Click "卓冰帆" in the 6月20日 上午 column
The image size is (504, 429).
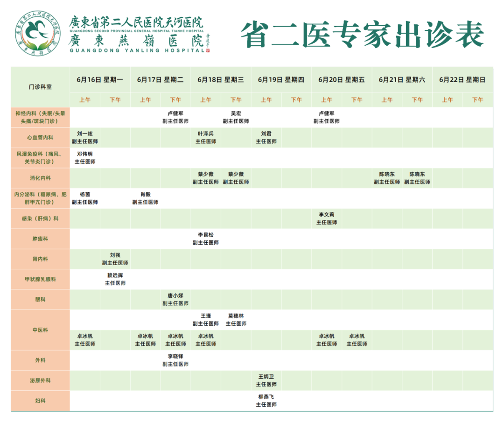pyautogui.click(x=327, y=337)
